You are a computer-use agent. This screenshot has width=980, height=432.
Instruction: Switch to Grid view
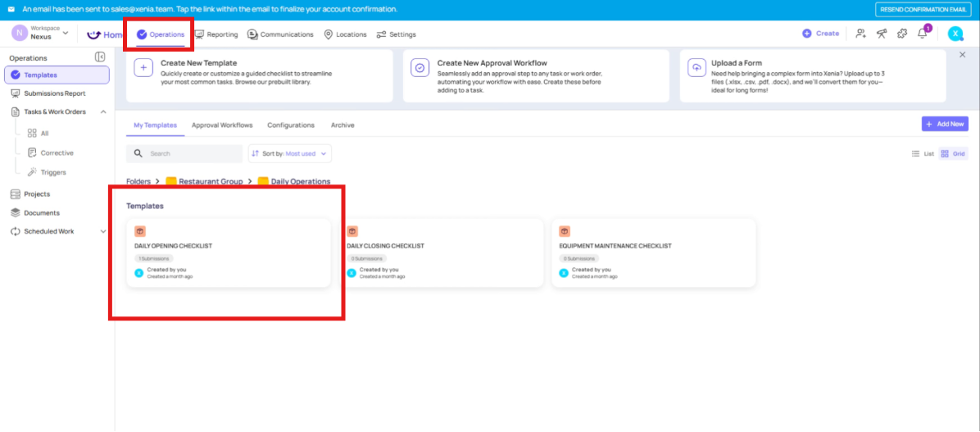[x=952, y=153]
